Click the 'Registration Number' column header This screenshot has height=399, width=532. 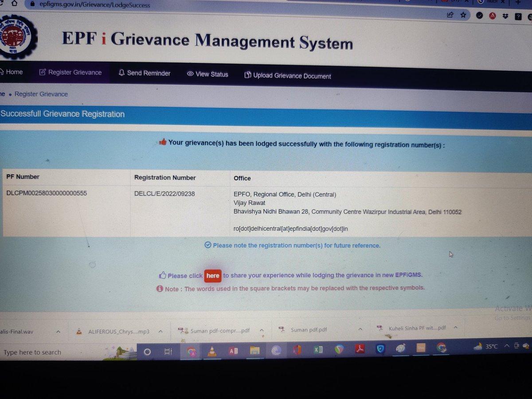point(165,177)
